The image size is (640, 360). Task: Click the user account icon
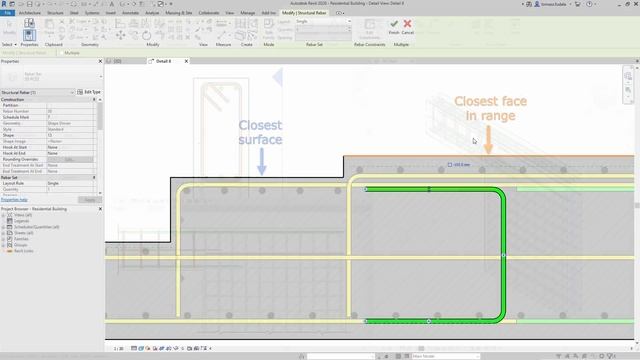click(x=537, y=4)
